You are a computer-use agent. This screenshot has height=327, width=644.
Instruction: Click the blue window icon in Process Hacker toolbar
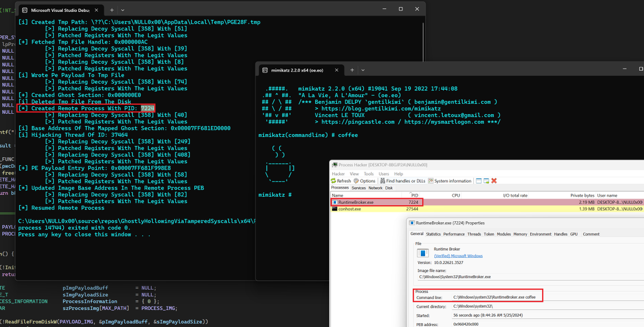pyautogui.click(x=478, y=181)
